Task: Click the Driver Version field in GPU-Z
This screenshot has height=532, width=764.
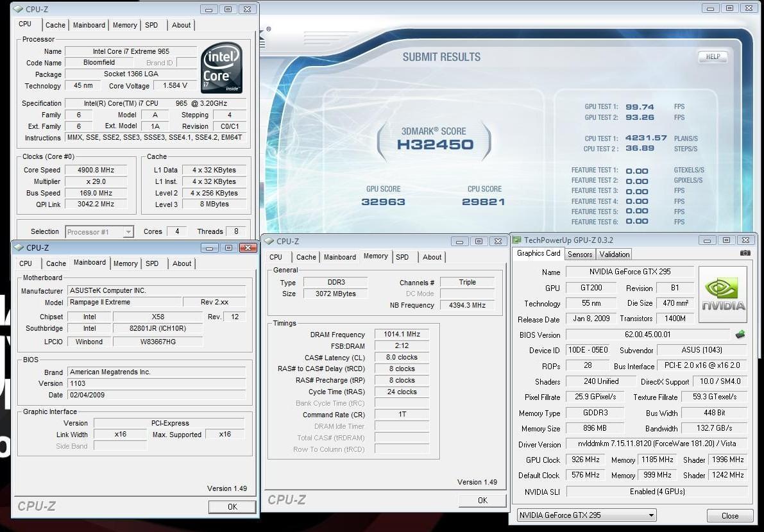Action: [x=657, y=444]
